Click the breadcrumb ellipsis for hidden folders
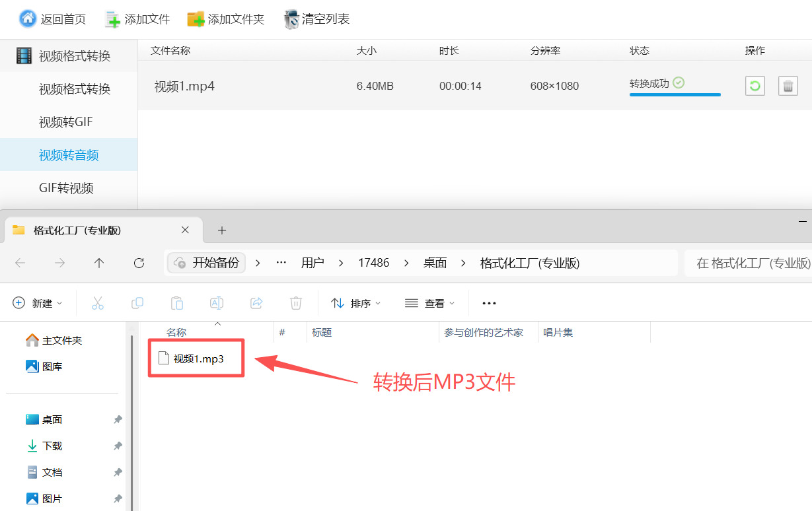 tap(281, 263)
